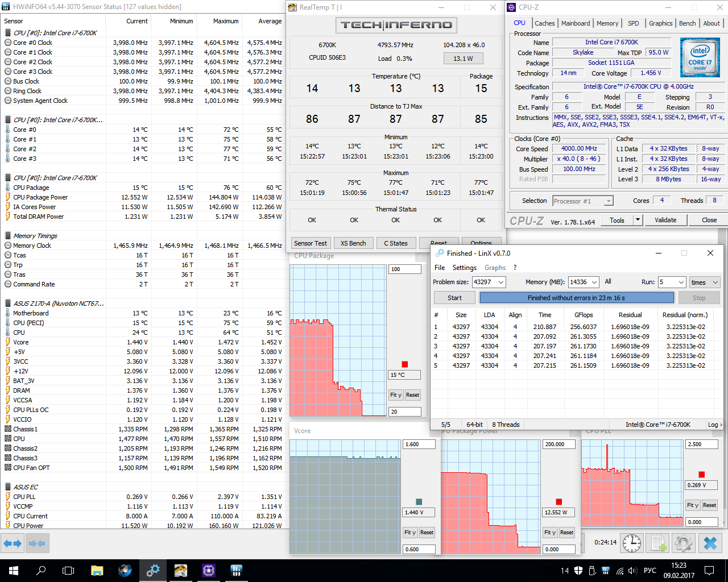The width and height of the screenshot is (728, 582).
Task: Open the Action Center notification icon
Action: (x=709, y=571)
